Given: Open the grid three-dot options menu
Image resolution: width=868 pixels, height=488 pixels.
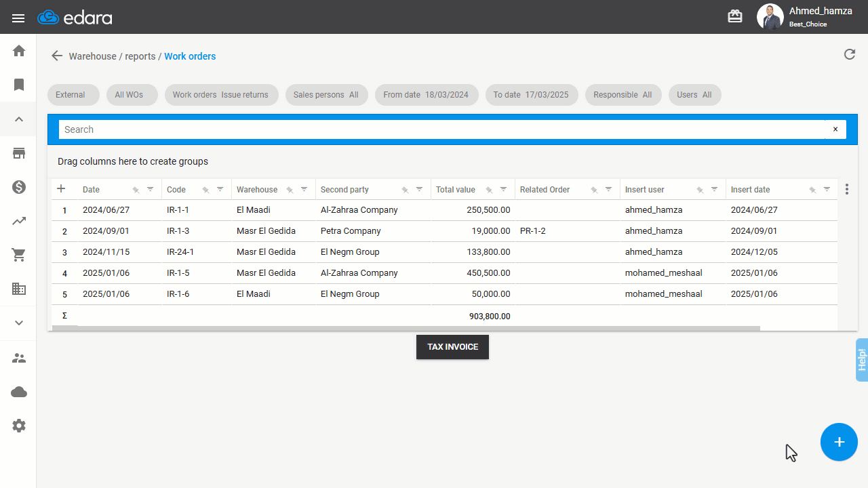Looking at the screenshot, I should [847, 189].
